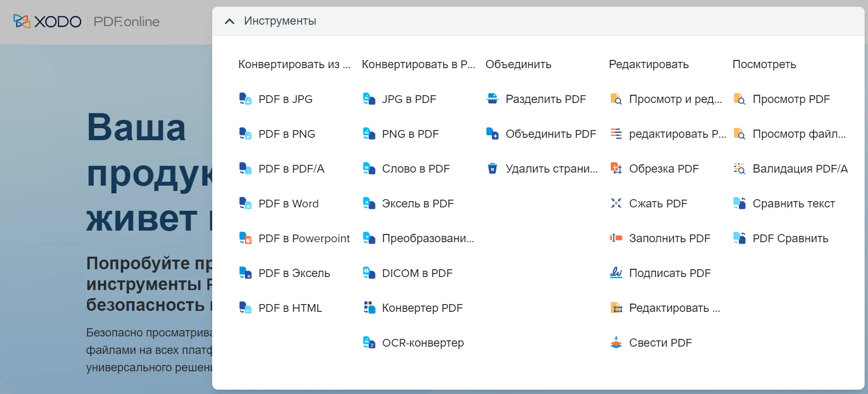This screenshot has width=868, height=394.
Task: Click the Подписать PDF signature icon
Action: (616, 273)
